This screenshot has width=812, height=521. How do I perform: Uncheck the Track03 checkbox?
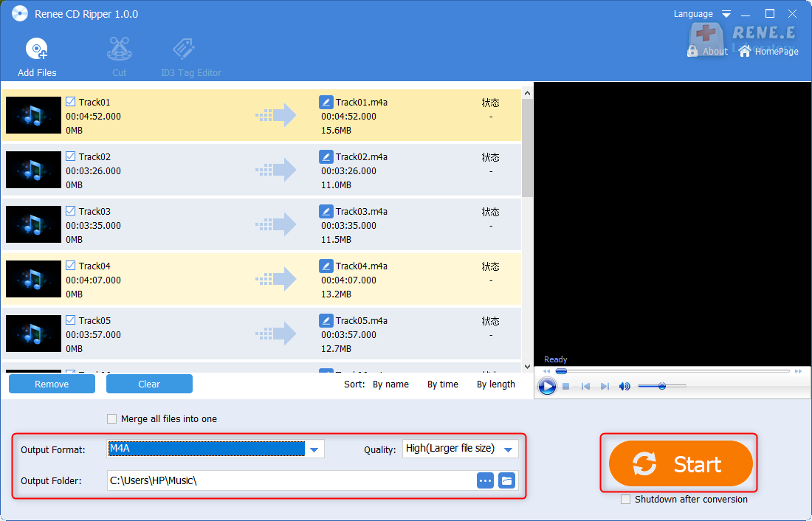(70, 211)
